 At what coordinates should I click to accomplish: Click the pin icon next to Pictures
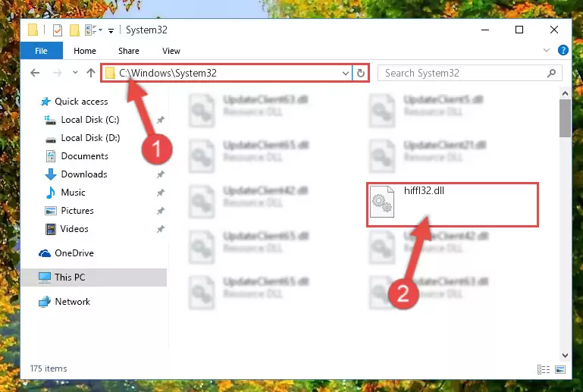click(160, 211)
